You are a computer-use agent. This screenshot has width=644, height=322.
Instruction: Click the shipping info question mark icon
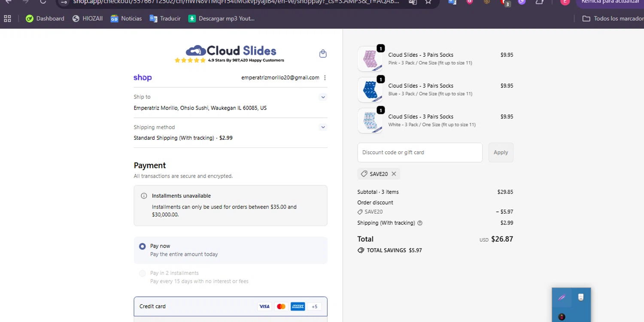click(x=420, y=223)
